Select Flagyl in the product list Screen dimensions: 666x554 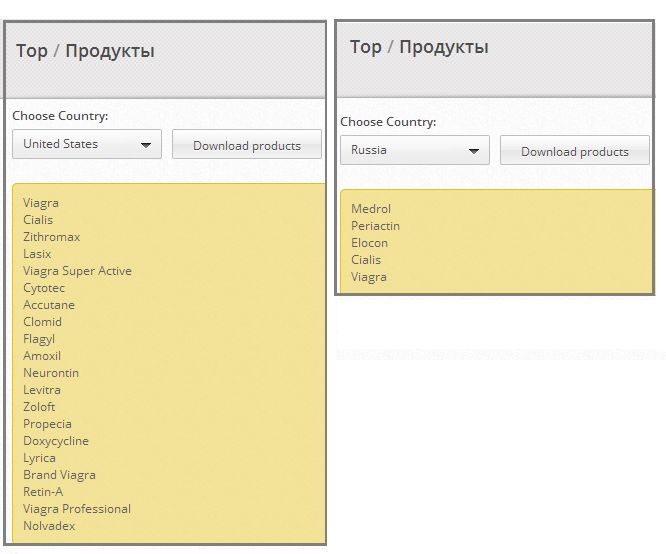[39, 339]
